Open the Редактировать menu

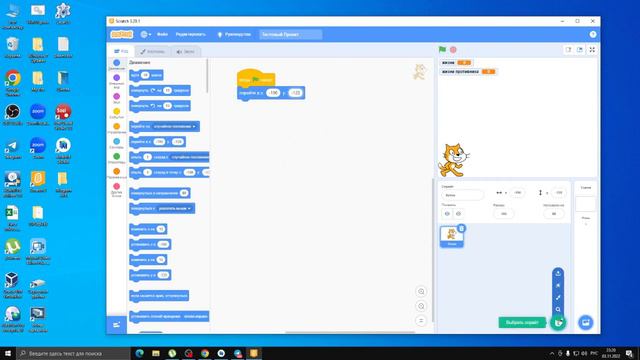[x=191, y=34]
